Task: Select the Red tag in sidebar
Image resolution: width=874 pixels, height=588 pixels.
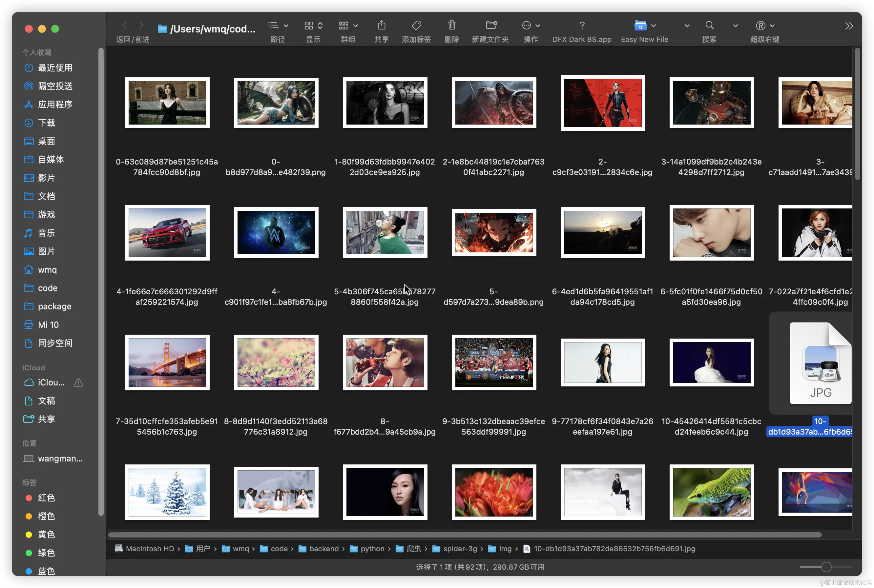Action: point(46,498)
